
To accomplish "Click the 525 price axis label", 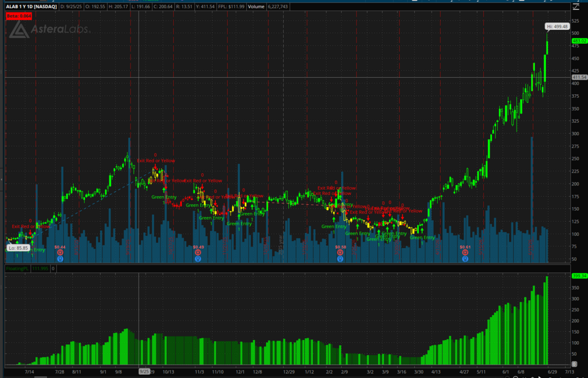I will point(575,20).
